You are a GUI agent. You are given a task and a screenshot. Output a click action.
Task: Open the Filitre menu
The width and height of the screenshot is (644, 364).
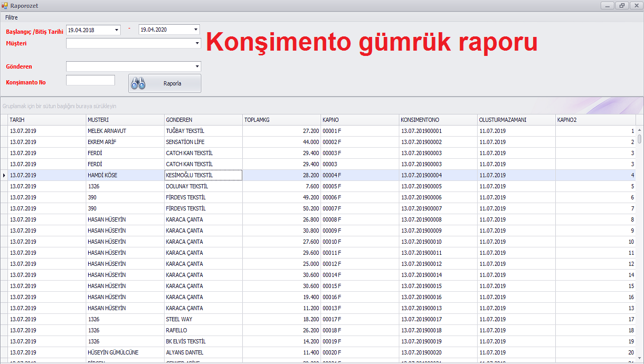[x=12, y=17]
